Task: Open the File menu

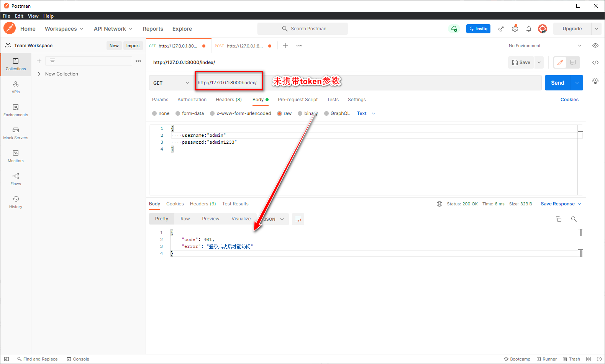Action: 7,16
